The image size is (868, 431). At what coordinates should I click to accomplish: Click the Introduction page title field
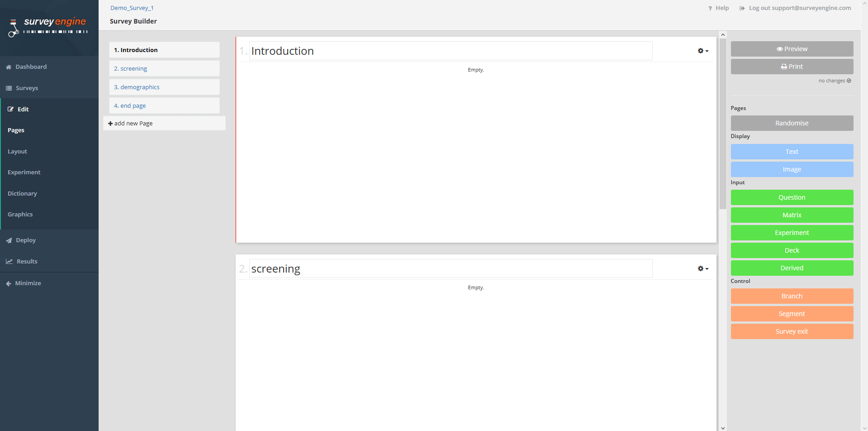[450, 51]
